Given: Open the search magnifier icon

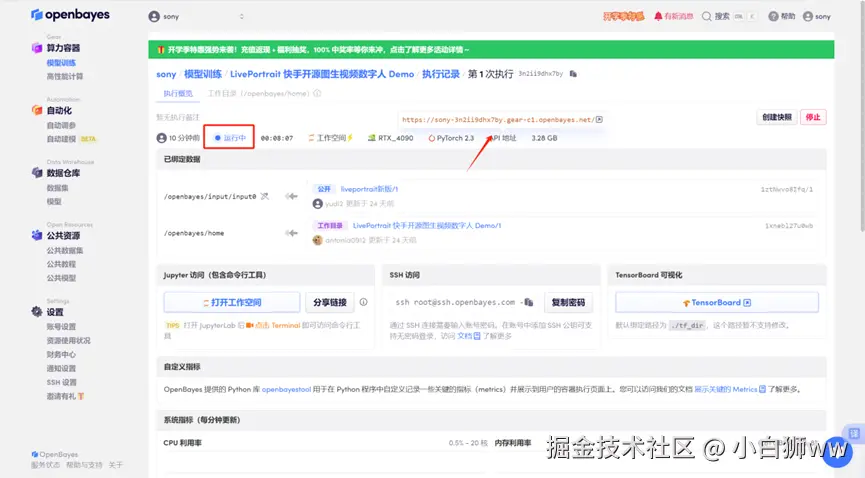Looking at the screenshot, I should click(x=706, y=17).
